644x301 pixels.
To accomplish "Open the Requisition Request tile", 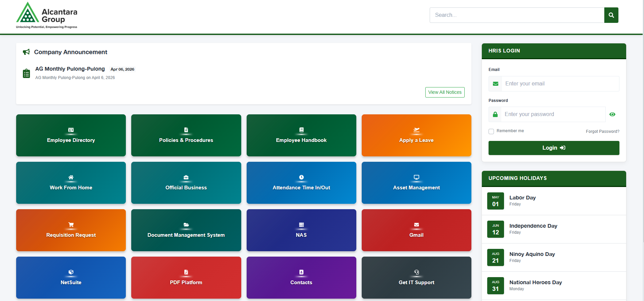I will click(x=71, y=230).
